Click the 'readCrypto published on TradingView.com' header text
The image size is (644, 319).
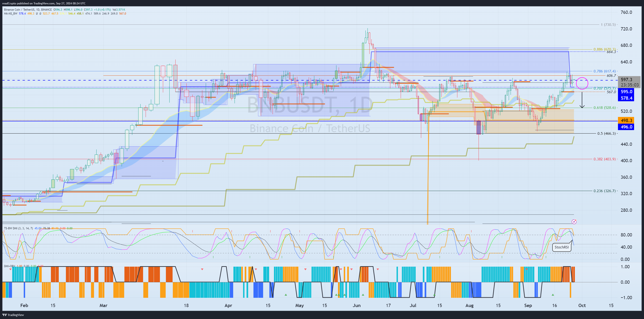point(28,3)
